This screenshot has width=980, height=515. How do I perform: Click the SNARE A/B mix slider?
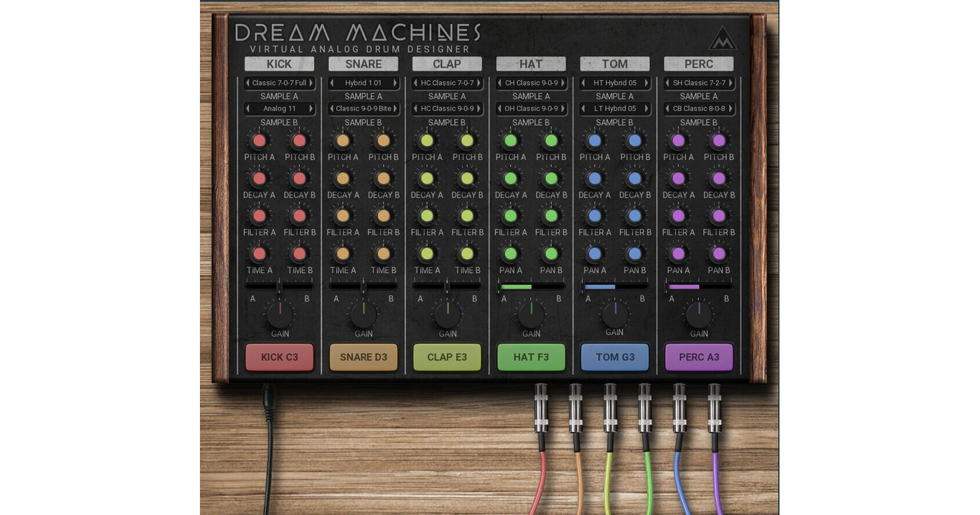click(x=363, y=286)
